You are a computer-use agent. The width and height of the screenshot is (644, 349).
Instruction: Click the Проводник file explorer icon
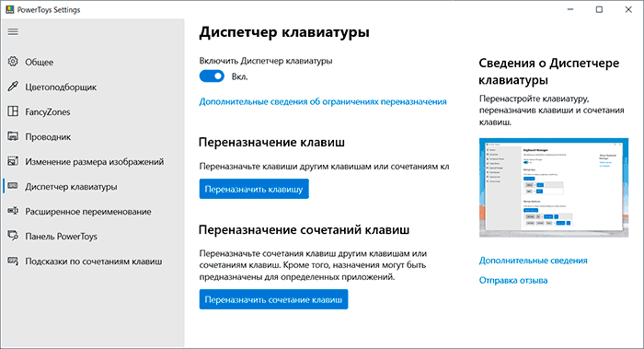pos(13,136)
